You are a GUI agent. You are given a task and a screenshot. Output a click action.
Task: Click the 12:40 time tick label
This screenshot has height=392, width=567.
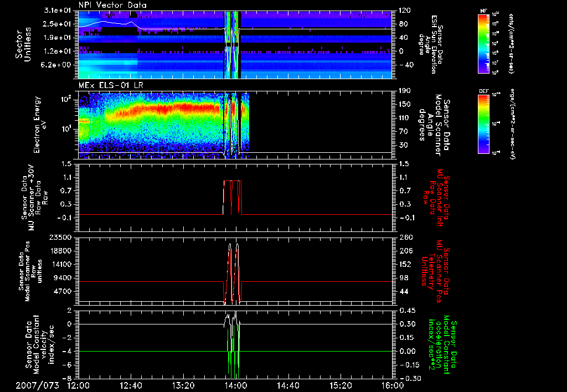tap(131, 385)
